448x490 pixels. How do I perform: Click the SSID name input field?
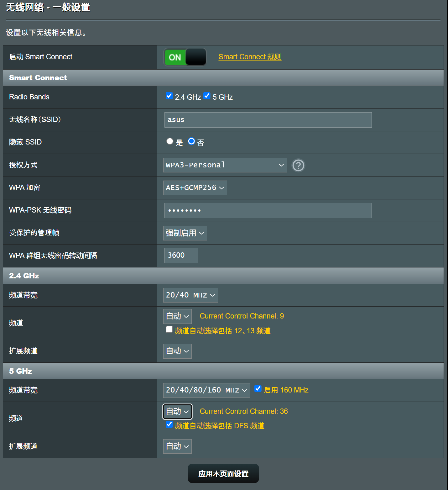pyautogui.click(x=268, y=120)
